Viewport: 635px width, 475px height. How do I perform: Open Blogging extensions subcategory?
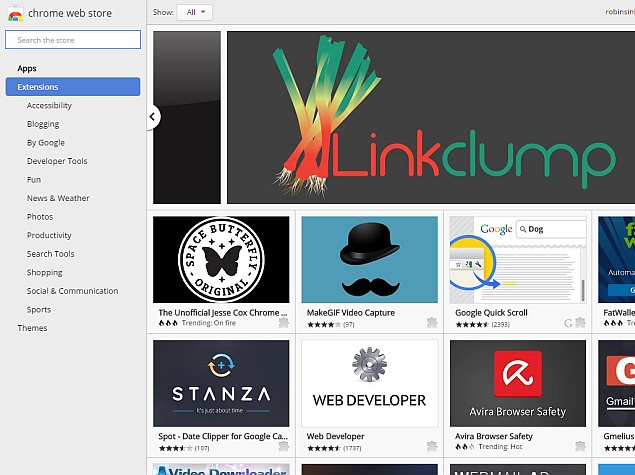(x=43, y=124)
